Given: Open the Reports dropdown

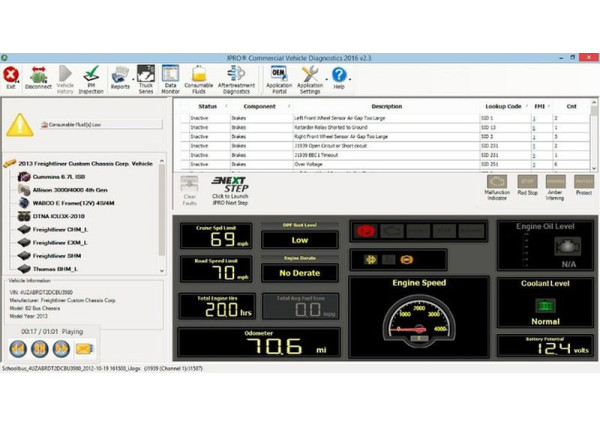Looking at the screenshot, I should [120, 77].
